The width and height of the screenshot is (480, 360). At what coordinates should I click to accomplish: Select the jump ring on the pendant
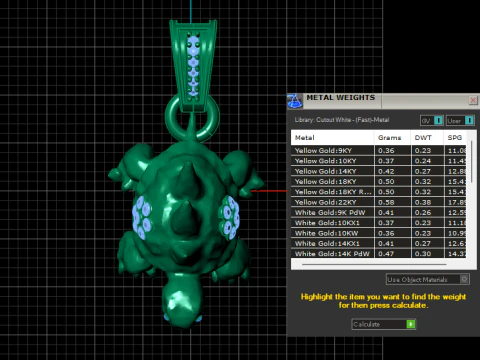pyautogui.click(x=192, y=117)
